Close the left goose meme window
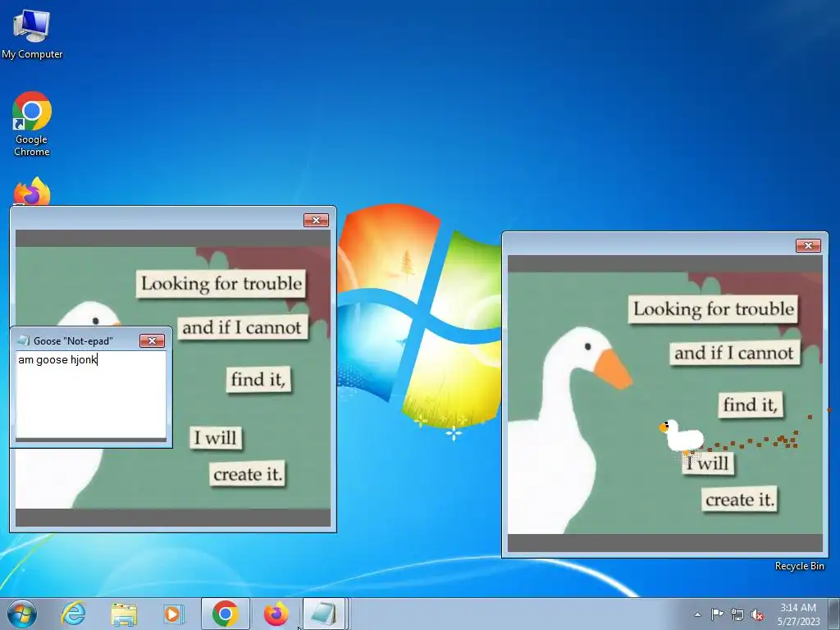The height and width of the screenshot is (630, 840). tap(316, 220)
